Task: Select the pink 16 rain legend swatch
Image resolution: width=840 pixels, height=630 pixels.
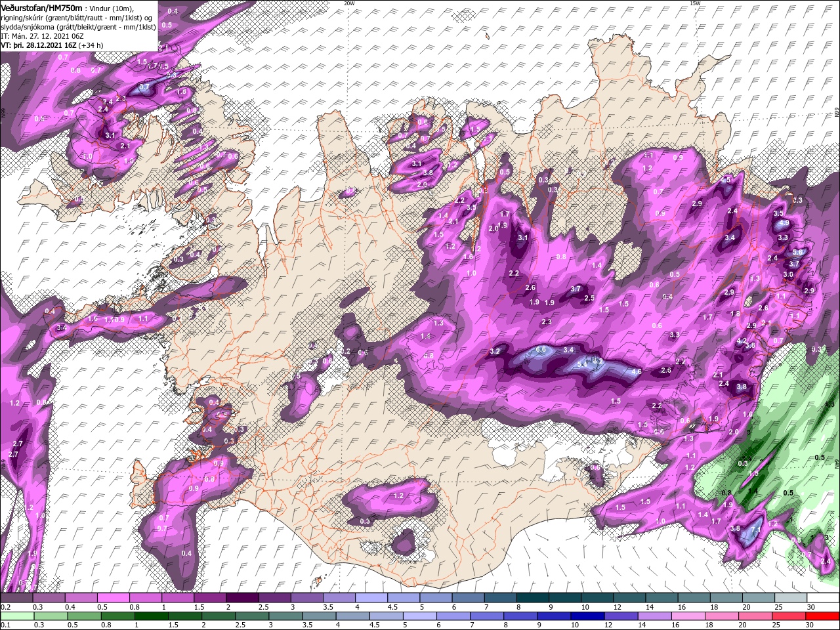Action: click(x=688, y=616)
